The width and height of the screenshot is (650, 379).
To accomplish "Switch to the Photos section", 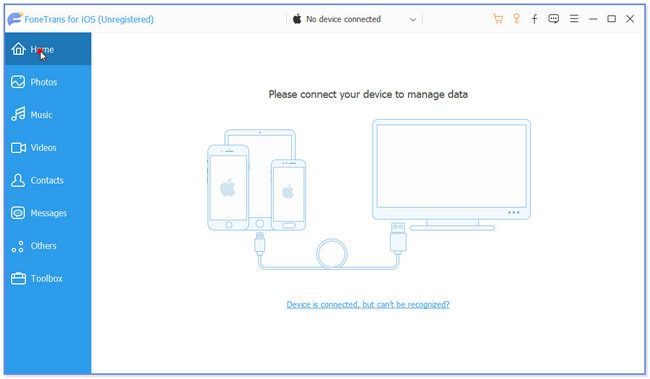I will (x=48, y=82).
